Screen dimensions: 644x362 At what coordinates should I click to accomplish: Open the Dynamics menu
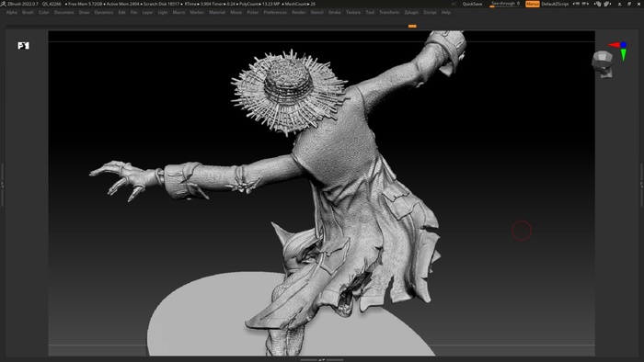(x=103, y=12)
